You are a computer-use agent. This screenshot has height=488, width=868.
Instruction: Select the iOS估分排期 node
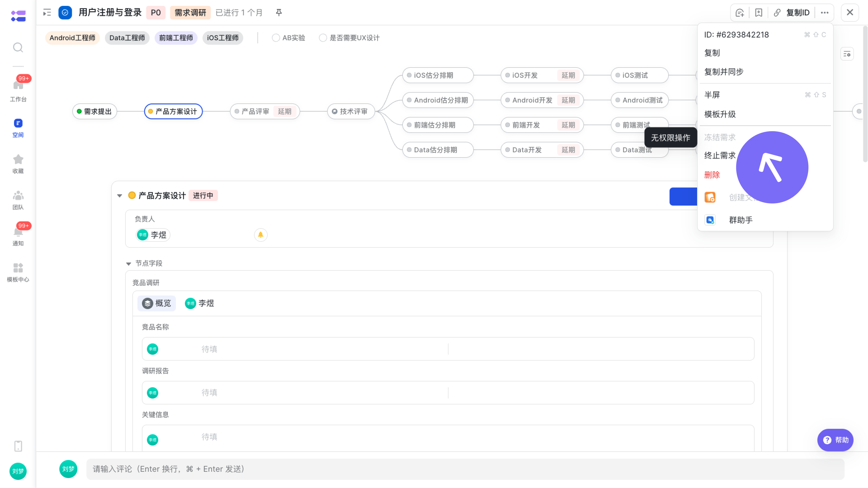pyautogui.click(x=438, y=75)
